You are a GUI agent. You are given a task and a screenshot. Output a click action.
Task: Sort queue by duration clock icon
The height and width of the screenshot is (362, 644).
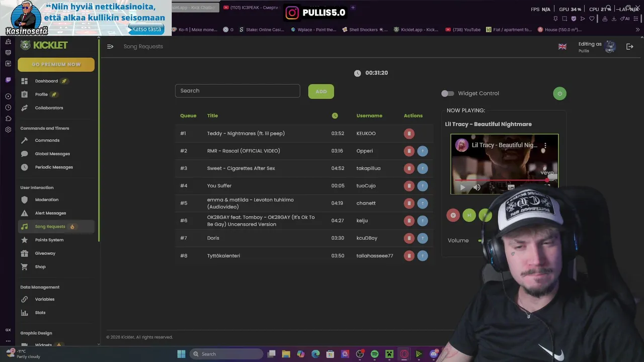pos(335,116)
